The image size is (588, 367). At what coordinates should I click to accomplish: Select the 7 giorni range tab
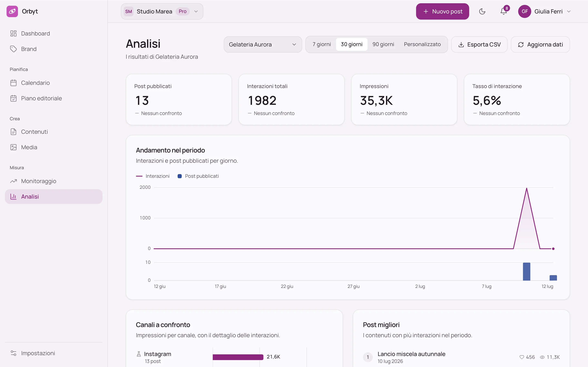tap(321, 44)
